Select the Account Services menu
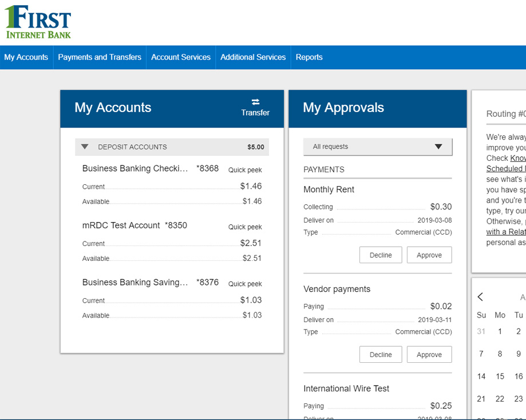 click(x=181, y=57)
